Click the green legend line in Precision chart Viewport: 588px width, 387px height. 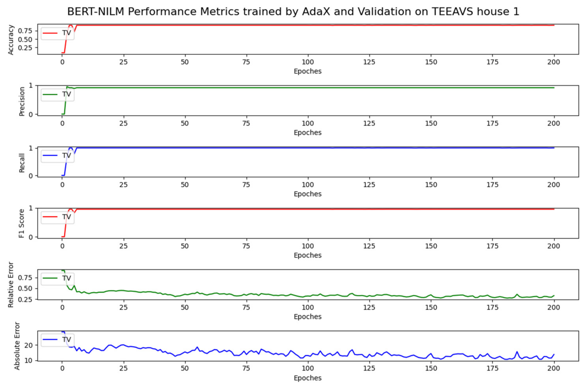pyautogui.click(x=50, y=94)
